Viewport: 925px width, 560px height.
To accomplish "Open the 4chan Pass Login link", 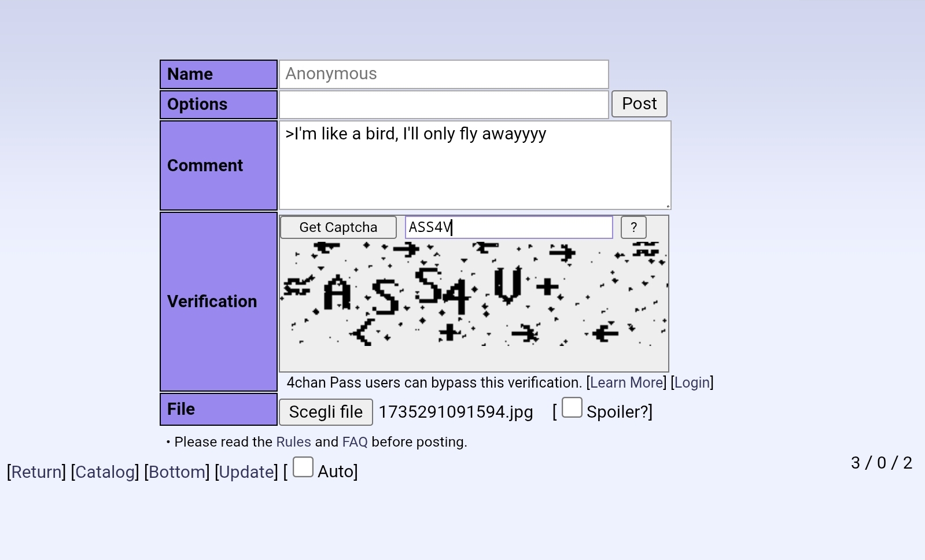I will (x=692, y=382).
